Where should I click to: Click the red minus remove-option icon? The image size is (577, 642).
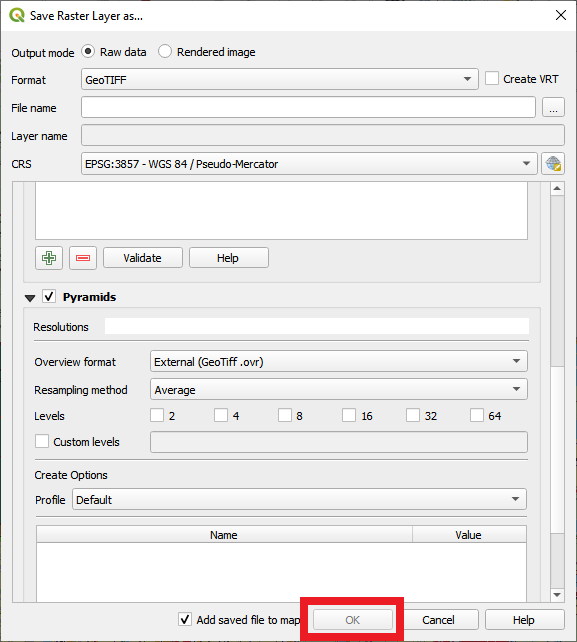click(x=83, y=258)
